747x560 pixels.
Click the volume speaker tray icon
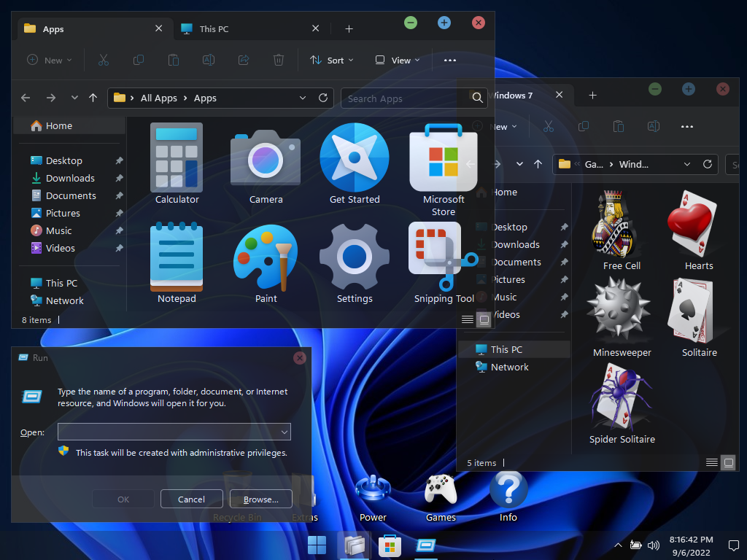(653, 545)
